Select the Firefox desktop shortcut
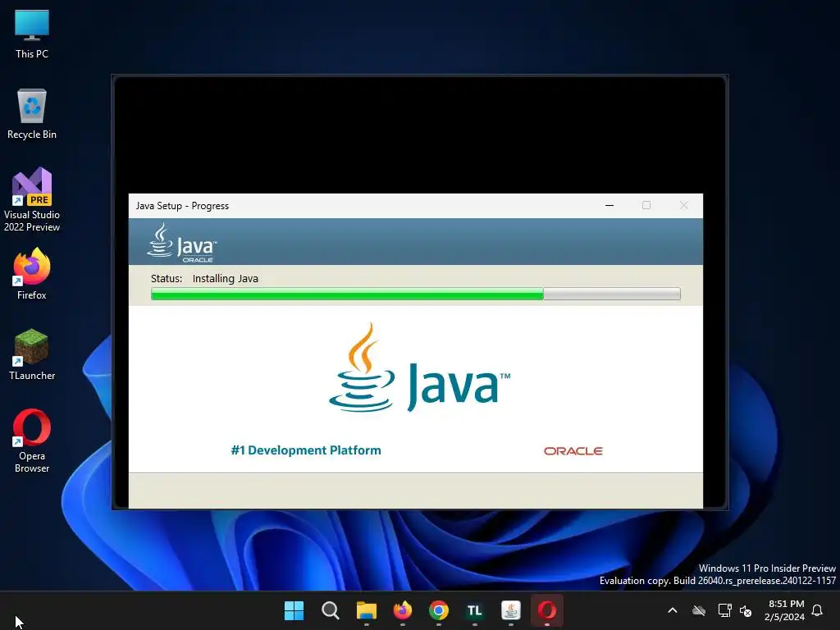Image resolution: width=840 pixels, height=630 pixels. [x=32, y=274]
